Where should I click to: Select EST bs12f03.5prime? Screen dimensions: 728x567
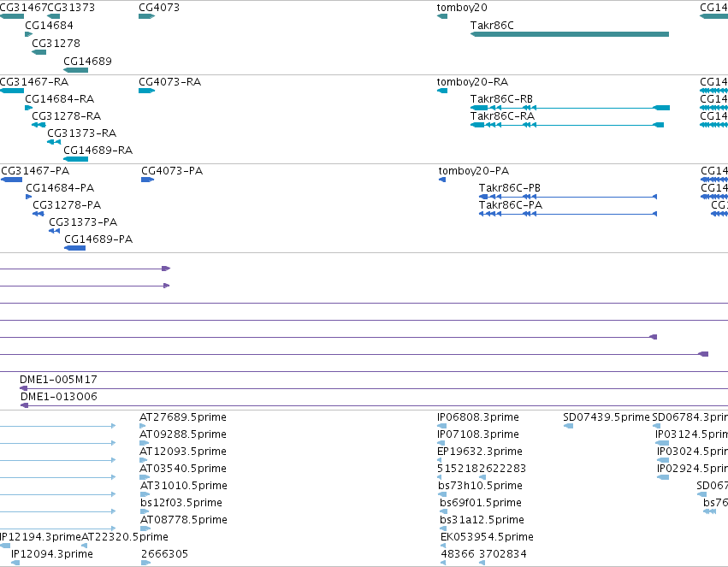pyautogui.click(x=145, y=511)
